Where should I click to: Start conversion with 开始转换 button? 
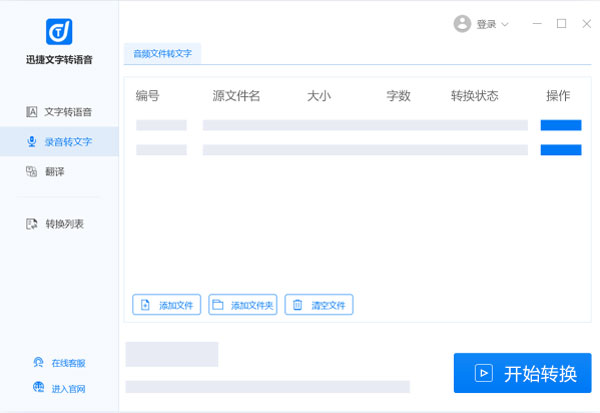pyautogui.click(x=522, y=373)
